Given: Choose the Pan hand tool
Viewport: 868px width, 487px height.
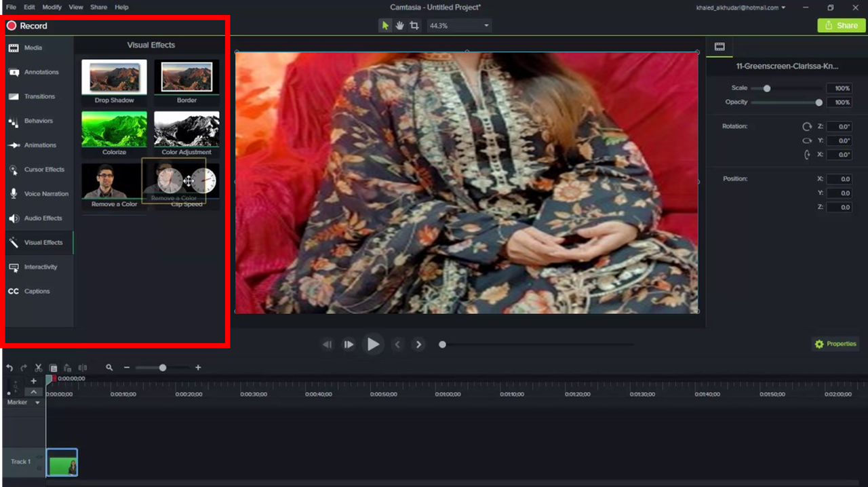Looking at the screenshot, I should pyautogui.click(x=399, y=26).
